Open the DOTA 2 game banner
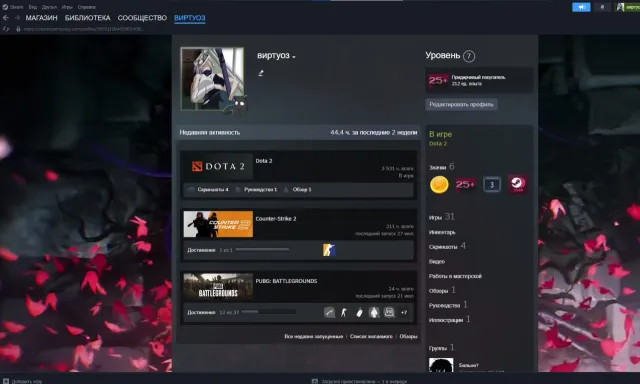The image size is (640, 384). (x=218, y=166)
